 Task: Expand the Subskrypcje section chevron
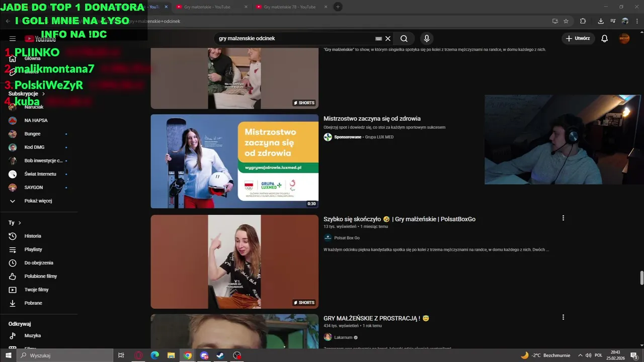tap(43, 94)
